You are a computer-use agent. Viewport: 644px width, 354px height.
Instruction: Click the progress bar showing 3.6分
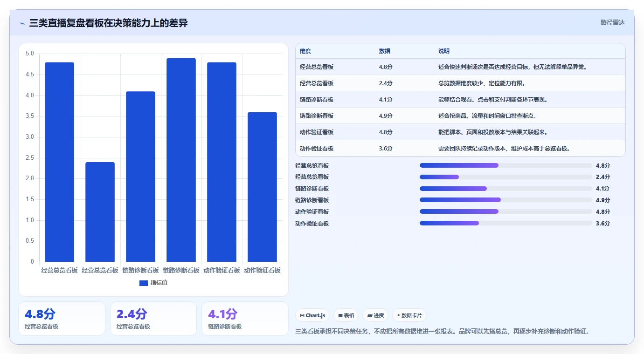[506, 223]
